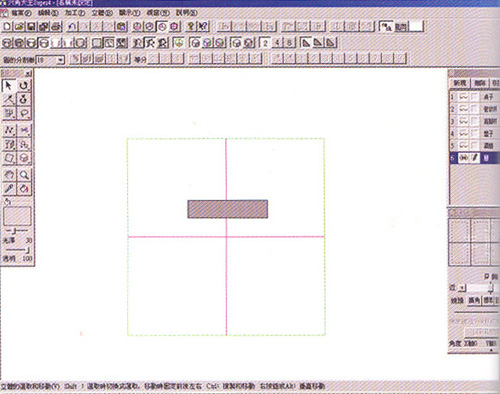Adjust the 透明 transparency slider

pyautogui.click(x=17, y=250)
